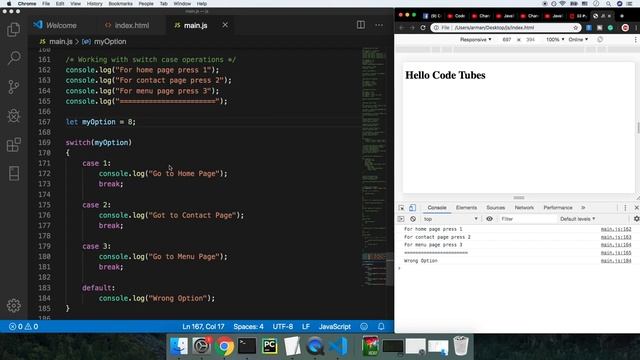The width and height of the screenshot is (640, 360).
Task: Open the Default levels dropdown
Action: click(578, 219)
